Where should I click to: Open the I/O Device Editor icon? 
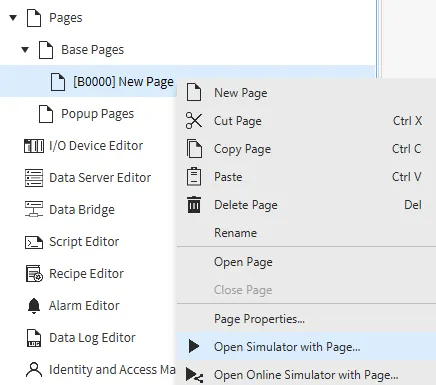coord(34,146)
